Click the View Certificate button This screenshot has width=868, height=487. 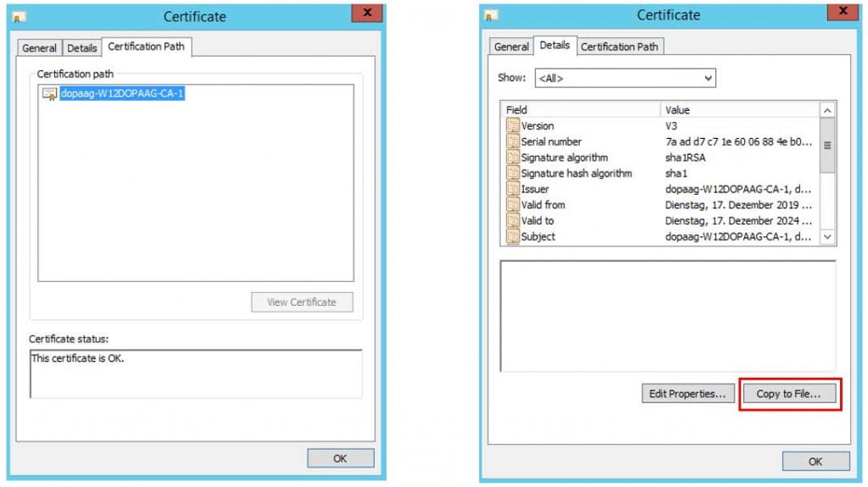click(x=302, y=302)
